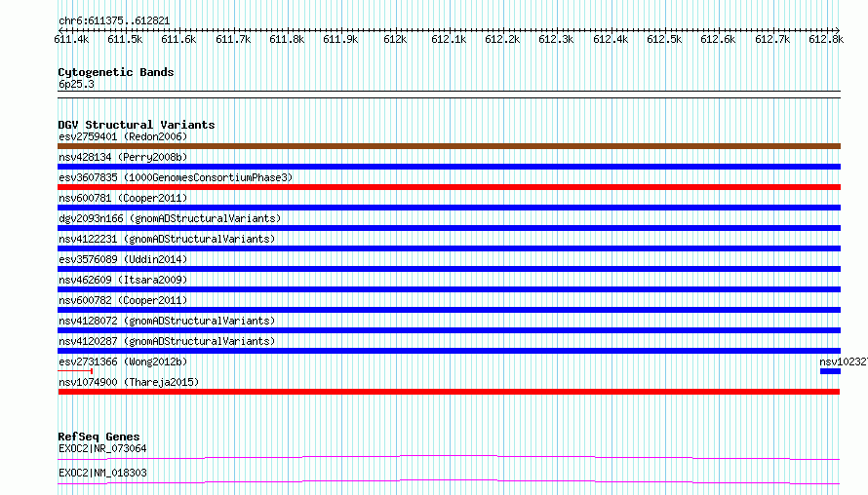The image size is (868, 495).
Task: Click the 611.5k ruler tick label
Action: coord(125,39)
